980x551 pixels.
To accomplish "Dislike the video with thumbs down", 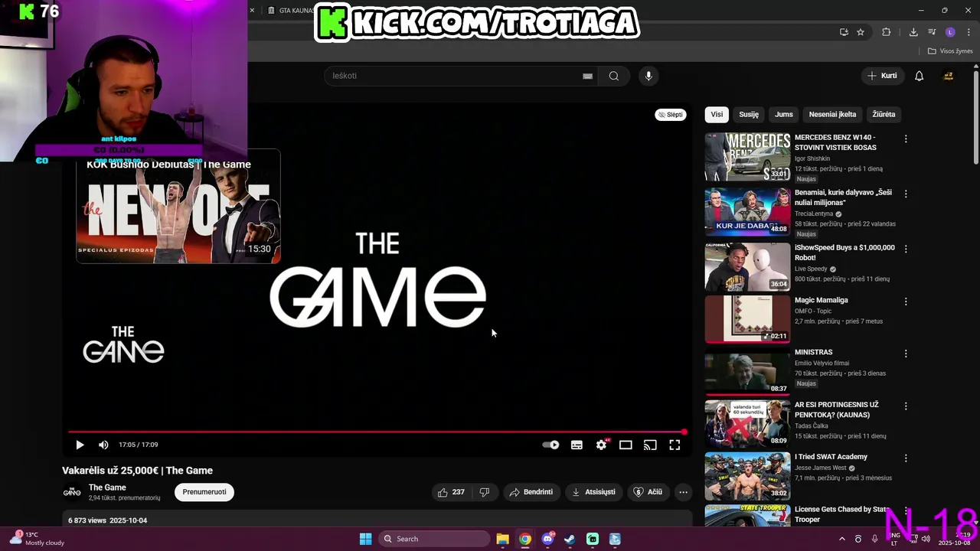I will 484,492.
